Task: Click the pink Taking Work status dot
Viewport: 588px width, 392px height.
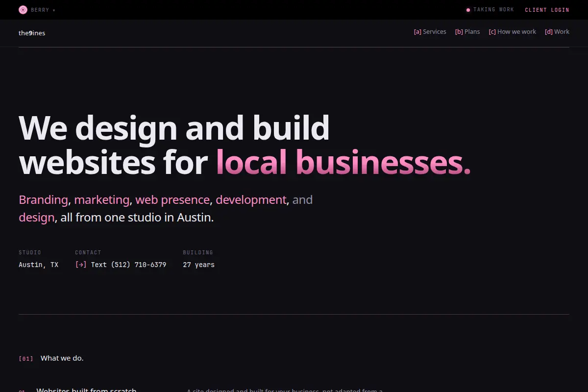Action: click(x=468, y=10)
